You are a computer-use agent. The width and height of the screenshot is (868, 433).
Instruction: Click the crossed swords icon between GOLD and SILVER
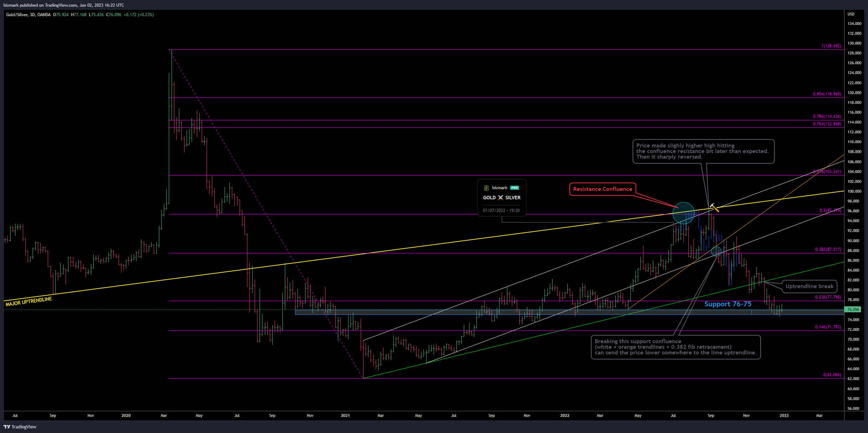pyautogui.click(x=500, y=198)
